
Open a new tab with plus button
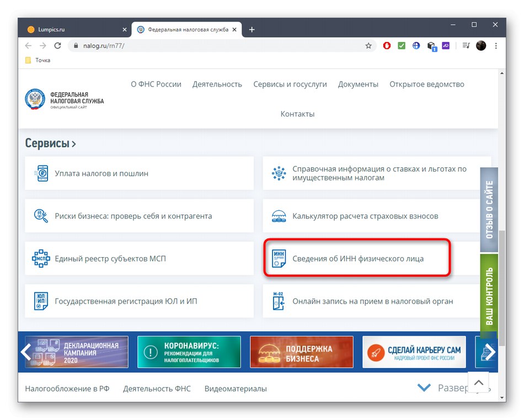[252, 30]
